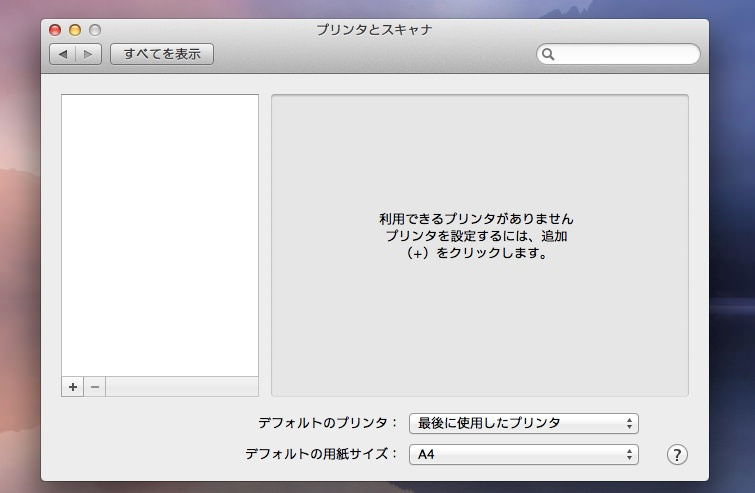Screen dimensions: 755x493
Task: Click the デフォルトのプリンタ label
Action: [327, 423]
